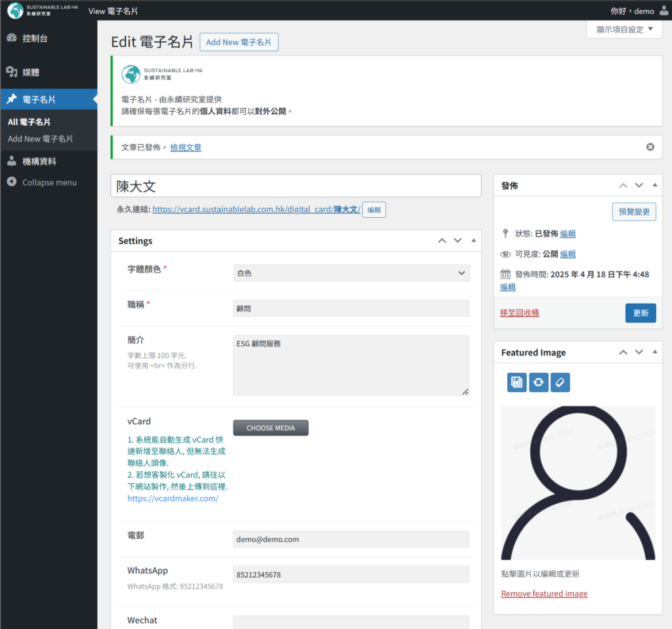
Task: Move the Settings panel up with arrow
Action: coord(442,241)
